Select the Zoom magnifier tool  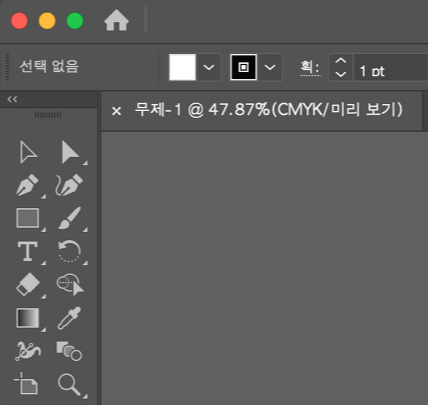click(69, 385)
